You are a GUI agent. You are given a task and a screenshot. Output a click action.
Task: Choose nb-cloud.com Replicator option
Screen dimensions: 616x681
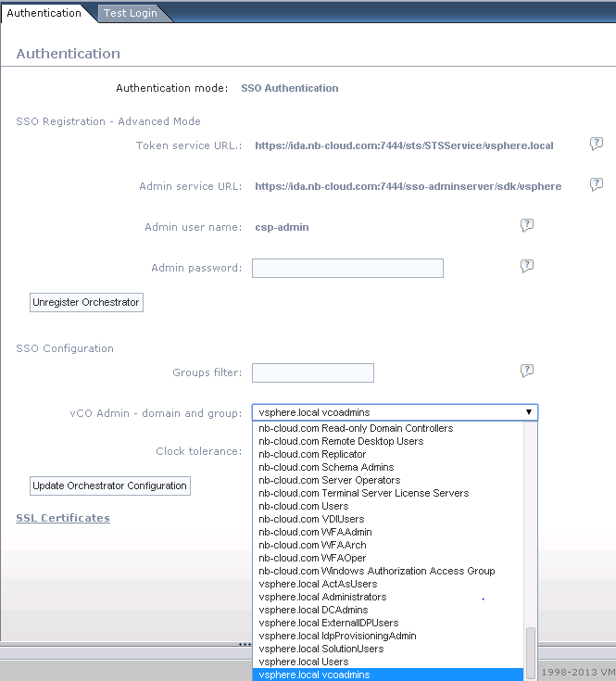tap(388, 454)
